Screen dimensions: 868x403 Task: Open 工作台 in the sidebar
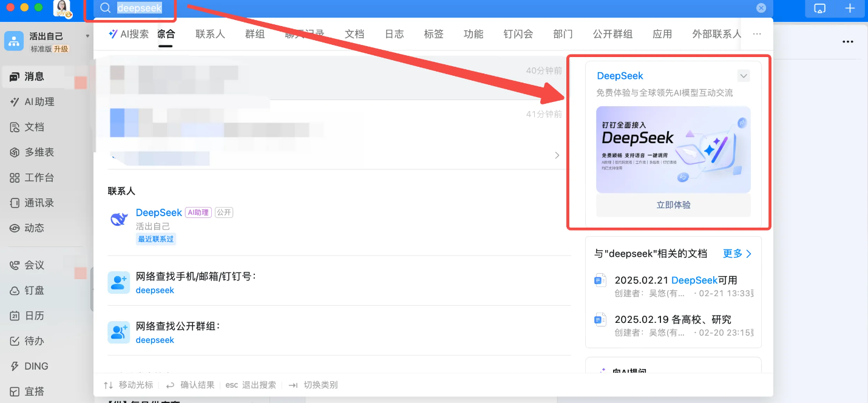tap(32, 178)
